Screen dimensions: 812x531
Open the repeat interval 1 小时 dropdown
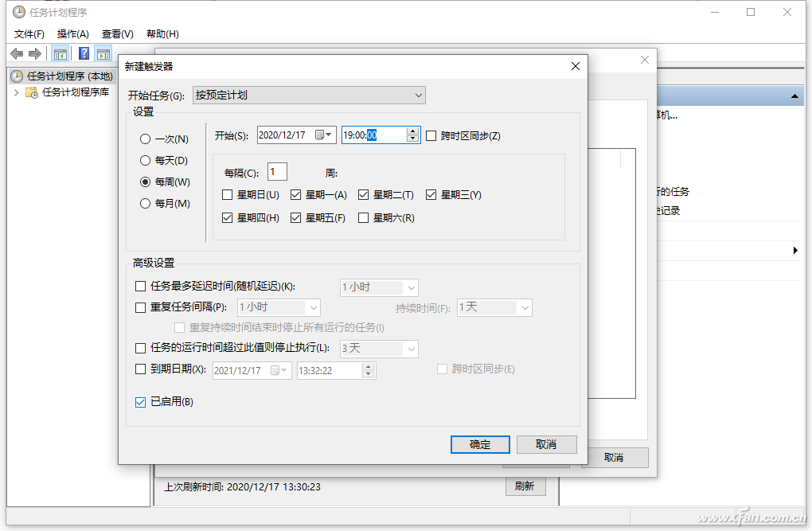pos(279,308)
